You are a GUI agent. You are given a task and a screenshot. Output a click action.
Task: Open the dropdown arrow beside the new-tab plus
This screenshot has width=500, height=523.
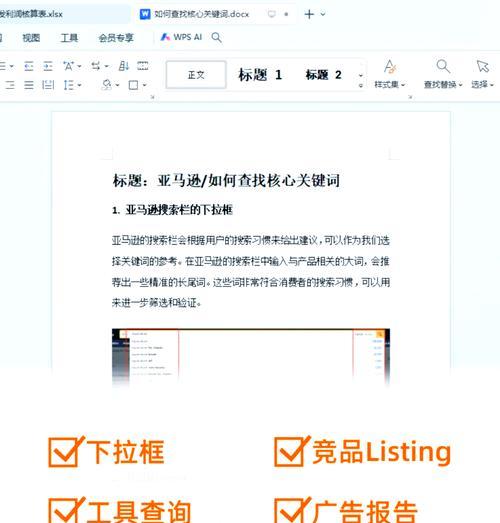point(323,14)
